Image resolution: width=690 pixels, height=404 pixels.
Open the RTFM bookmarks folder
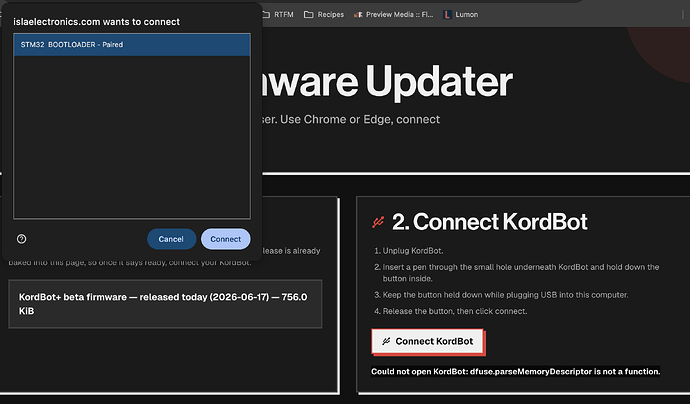279,15
